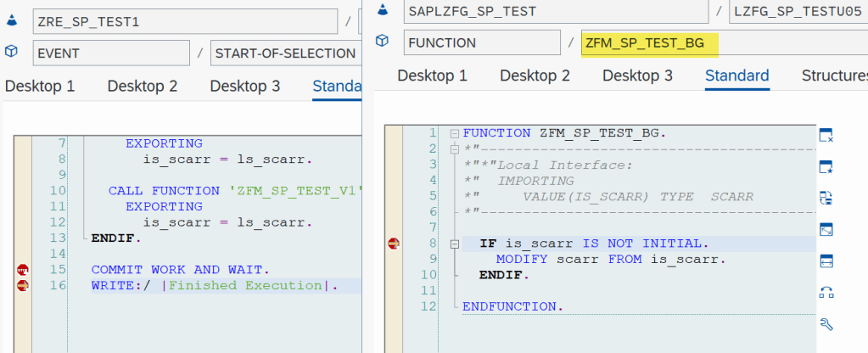The image size is (868, 353).
Task: Click line number 7 in right editor
Action: [x=433, y=228]
